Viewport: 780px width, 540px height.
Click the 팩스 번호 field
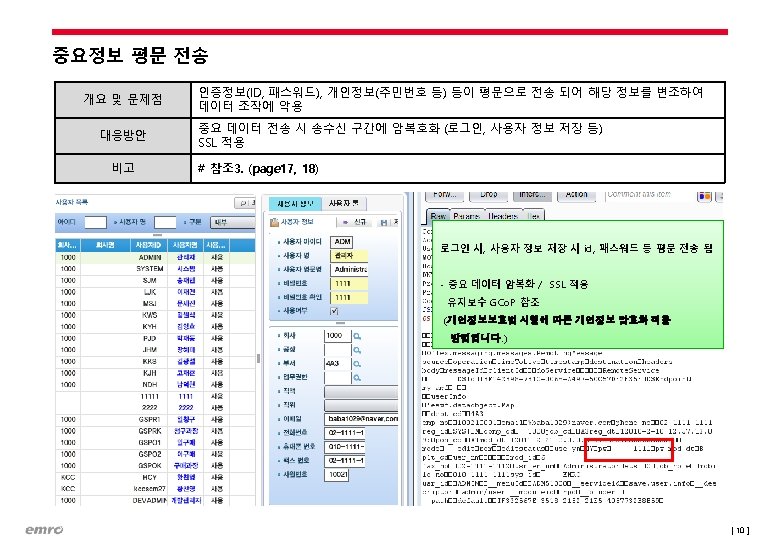345,461
